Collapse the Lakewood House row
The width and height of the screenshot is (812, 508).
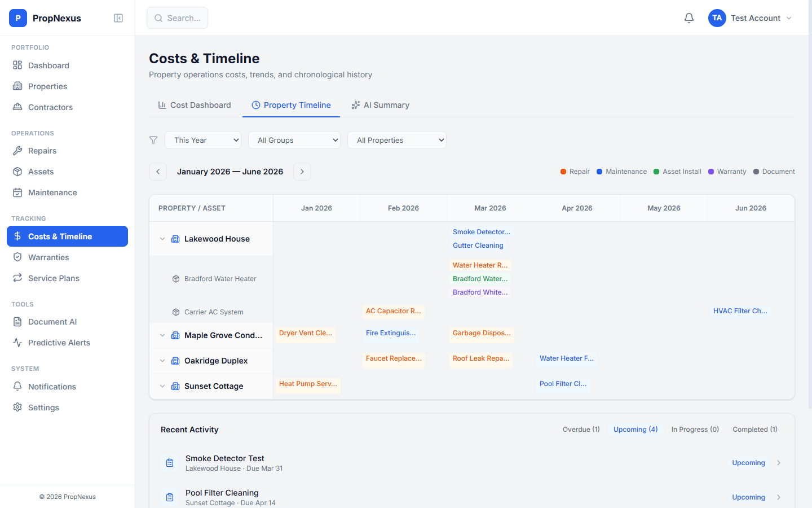click(x=162, y=238)
